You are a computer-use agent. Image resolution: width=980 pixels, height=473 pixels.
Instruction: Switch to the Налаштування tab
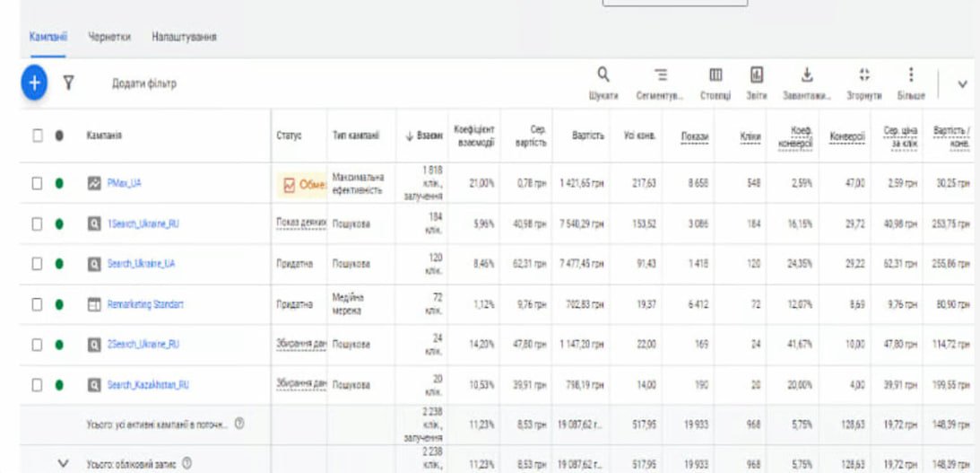[x=184, y=37]
